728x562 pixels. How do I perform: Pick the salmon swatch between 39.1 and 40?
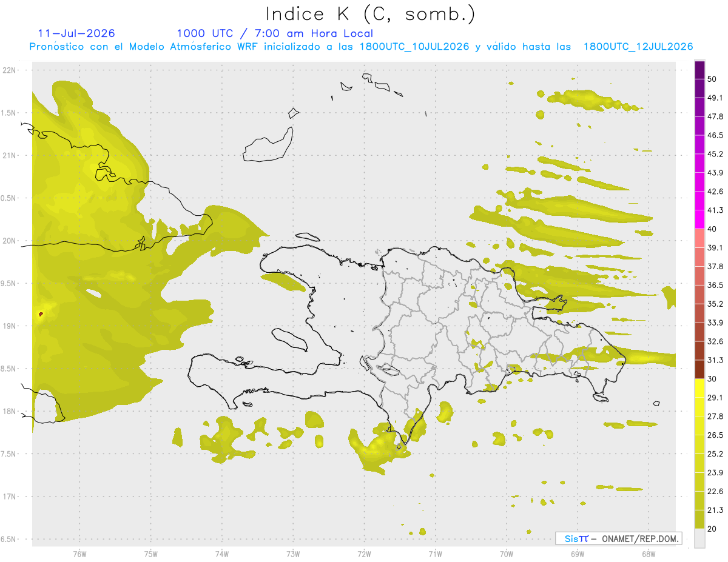700,238
